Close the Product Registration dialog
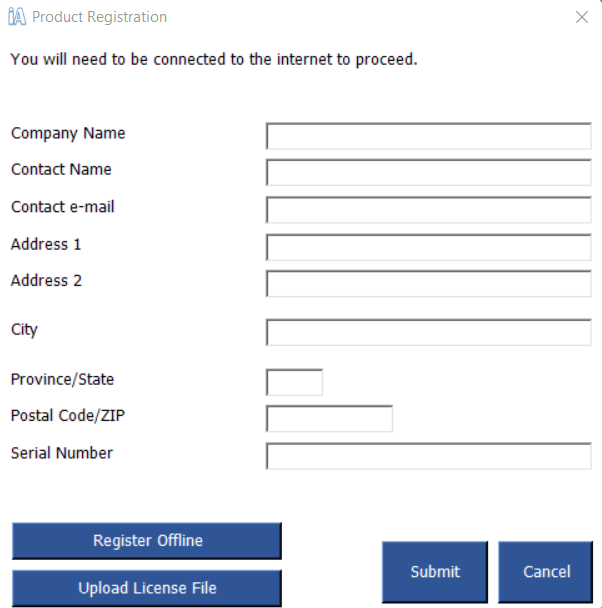602x608 pixels. click(581, 17)
